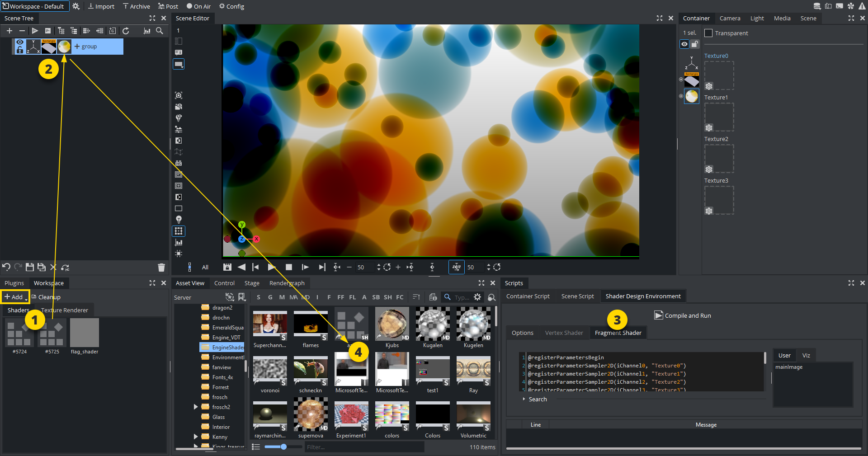Open the workspace settings gear icon
The width and height of the screenshot is (868, 456).
[76, 6]
